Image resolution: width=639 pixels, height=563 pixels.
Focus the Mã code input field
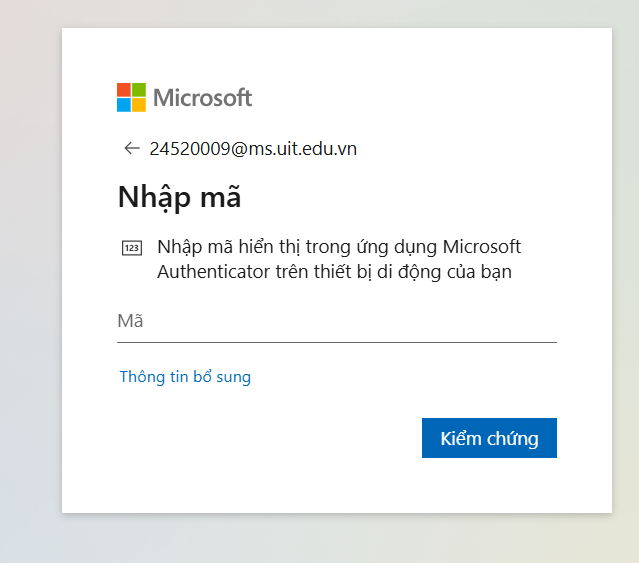tap(336, 321)
